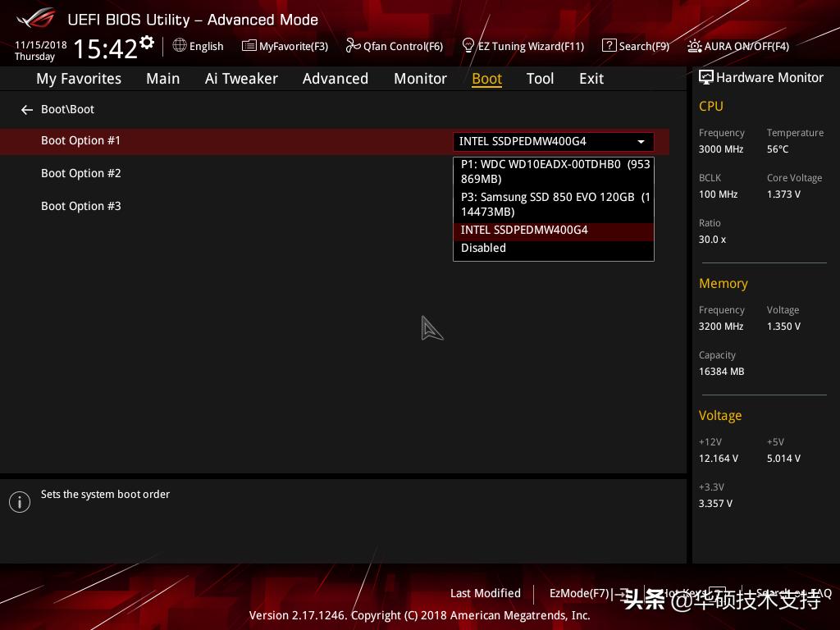
Task: Select the Boot Option #2 row
Action: click(x=81, y=173)
